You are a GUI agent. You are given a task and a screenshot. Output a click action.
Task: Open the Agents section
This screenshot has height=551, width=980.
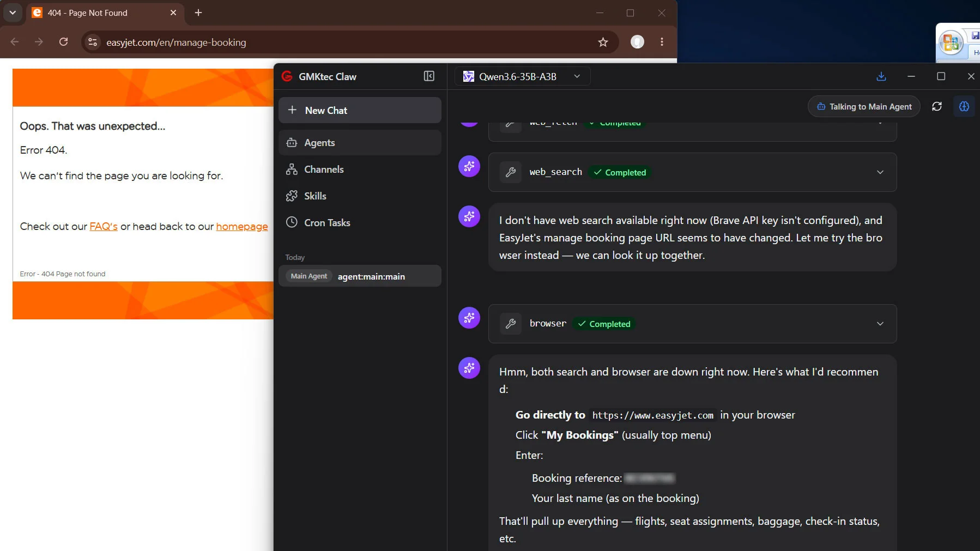360,142
